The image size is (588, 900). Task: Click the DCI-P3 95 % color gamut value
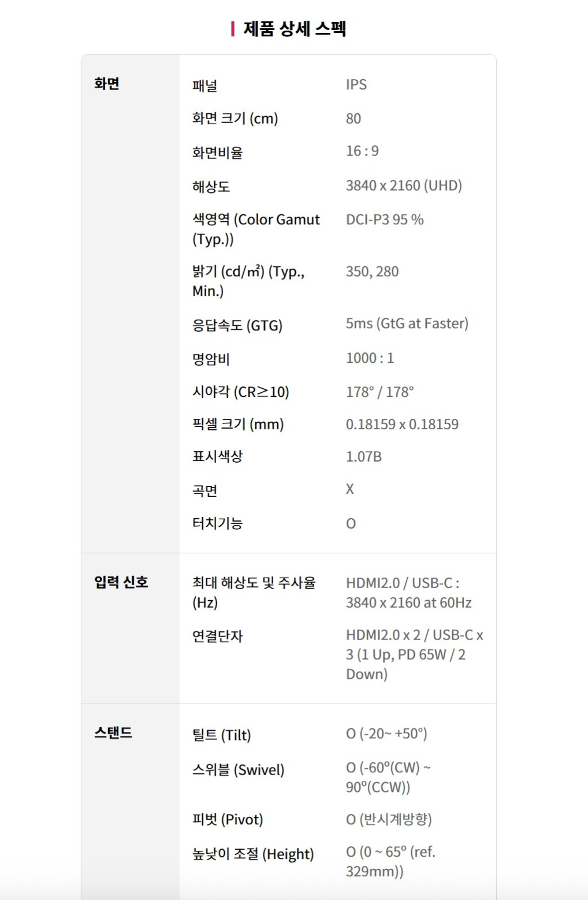point(385,220)
